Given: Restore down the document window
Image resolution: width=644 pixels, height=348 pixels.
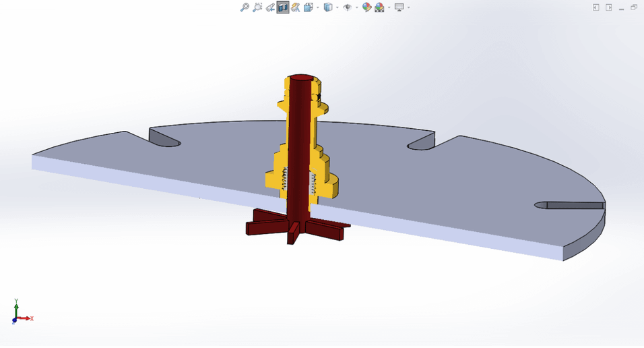Looking at the screenshot, I should [x=634, y=7].
